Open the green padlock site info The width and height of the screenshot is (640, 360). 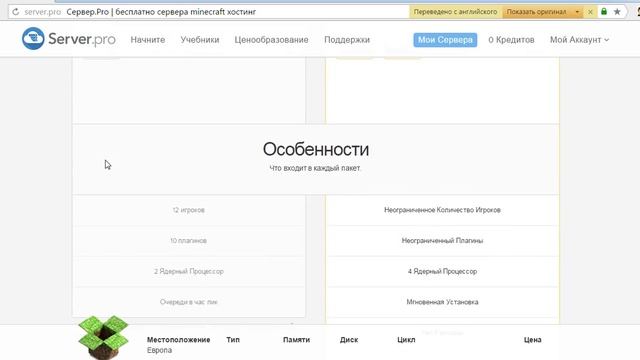tap(604, 11)
